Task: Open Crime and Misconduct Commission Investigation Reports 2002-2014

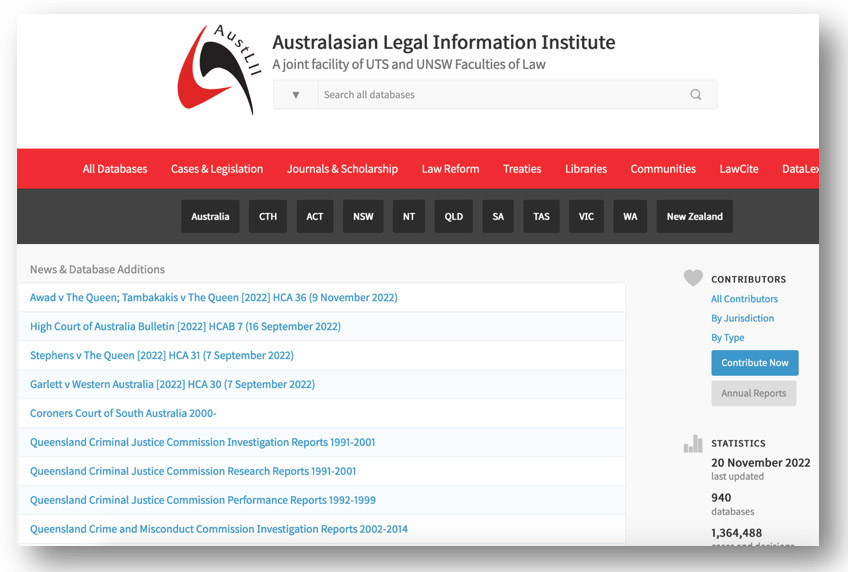Action: pyautogui.click(x=219, y=529)
